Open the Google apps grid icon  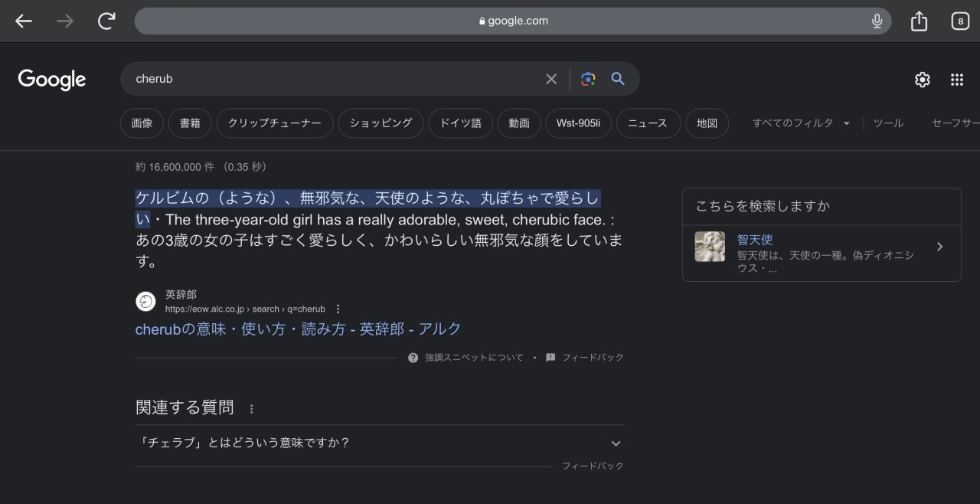956,80
